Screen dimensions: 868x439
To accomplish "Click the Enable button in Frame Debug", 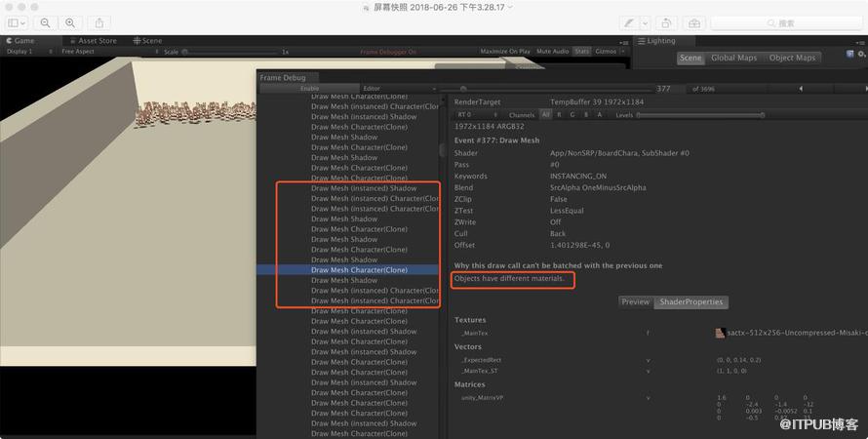I will pos(309,89).
